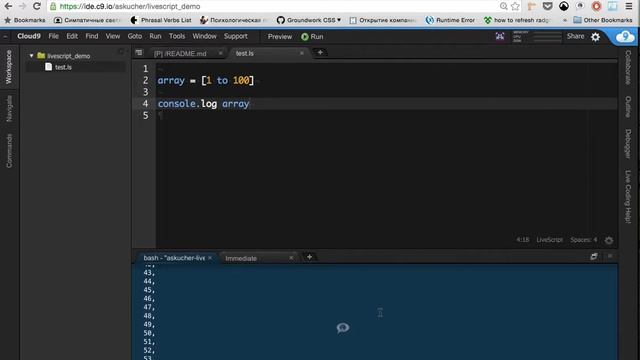Screen dimensions: 640x360
Task: Open the LiveScript syntax mode selector
Action: coord(549,240)
